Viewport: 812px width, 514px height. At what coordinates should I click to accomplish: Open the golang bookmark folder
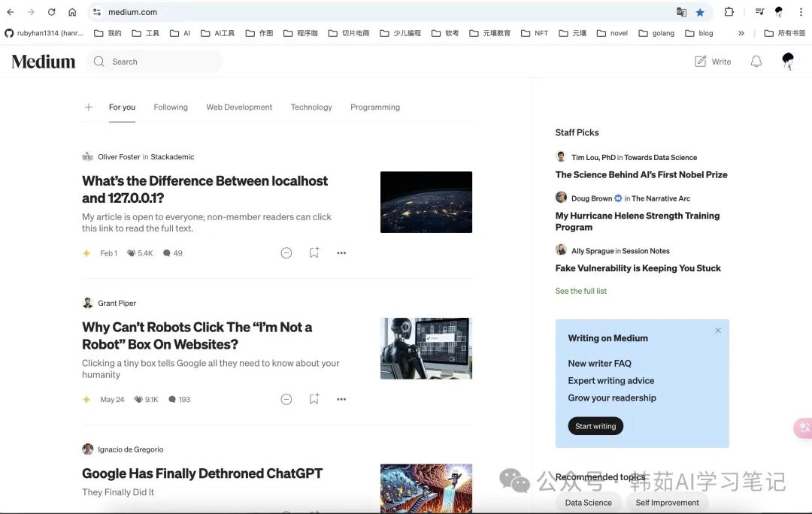656,33
